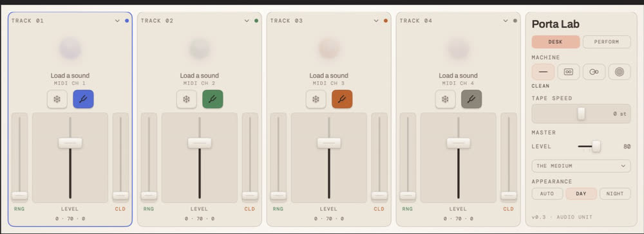Click Track 02 blurred sound orb
This screenshot has width=644, height=234.
point(200,48)
